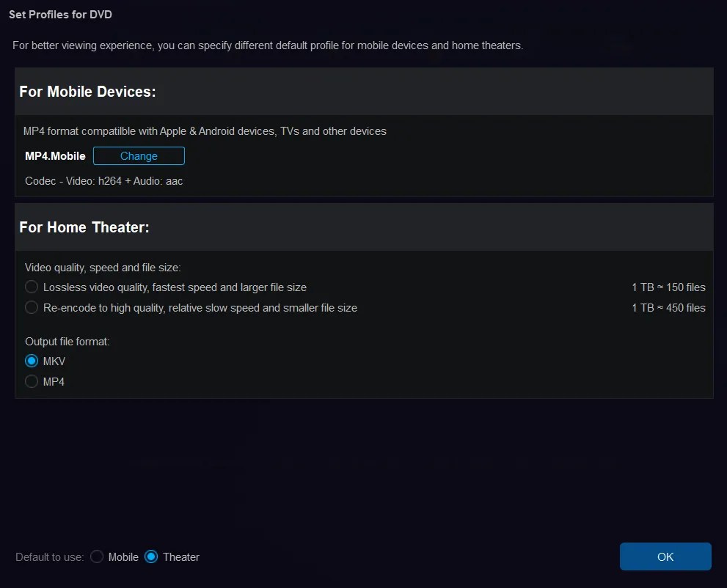The image size is (727, 588).
Task: Click the For Mobile Devices section header
Action: (x=87, y=91)
